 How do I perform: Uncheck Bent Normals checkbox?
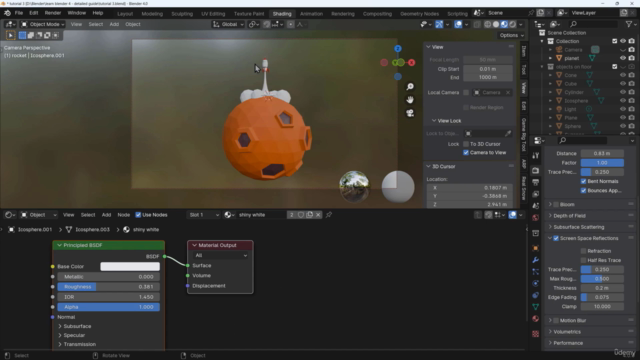tap(583, 181)
